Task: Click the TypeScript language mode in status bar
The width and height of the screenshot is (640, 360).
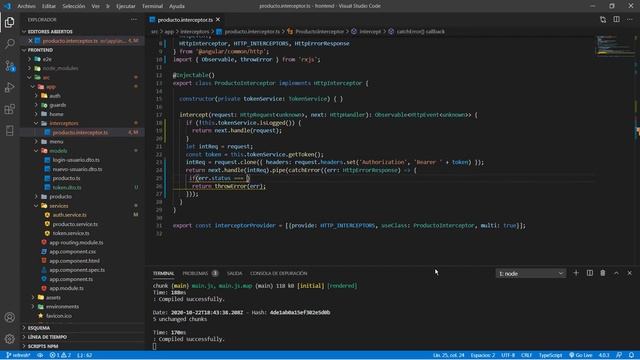Action: 550,355
